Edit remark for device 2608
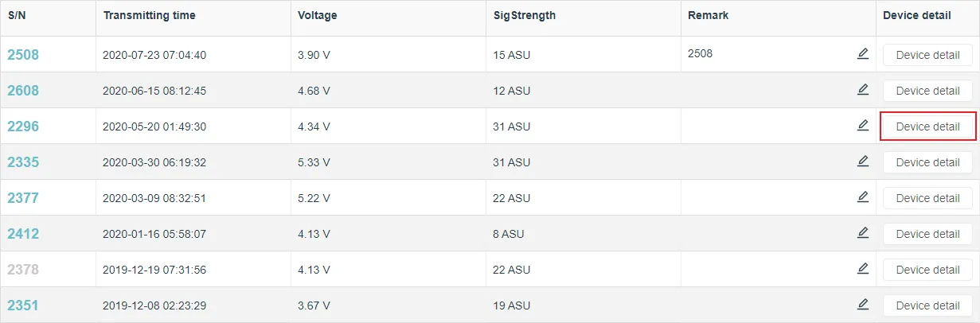 click(x=862, y=90)
